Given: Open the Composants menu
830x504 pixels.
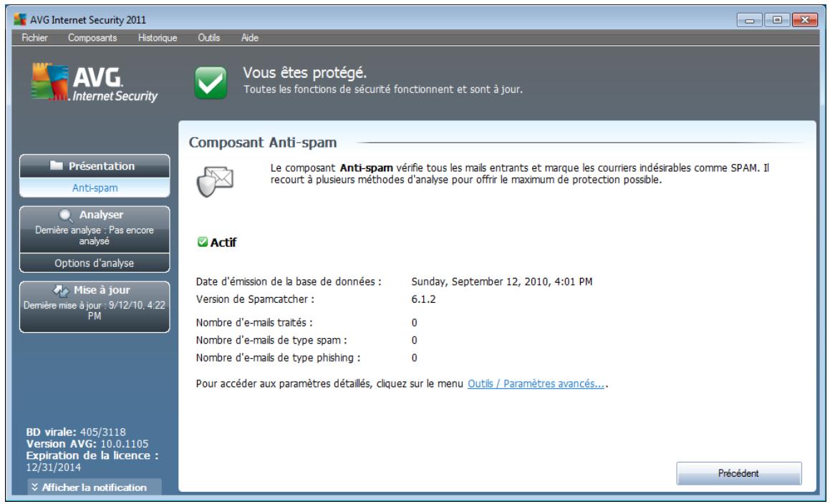Looking at the screenshot, I should (x=92, y=38).
